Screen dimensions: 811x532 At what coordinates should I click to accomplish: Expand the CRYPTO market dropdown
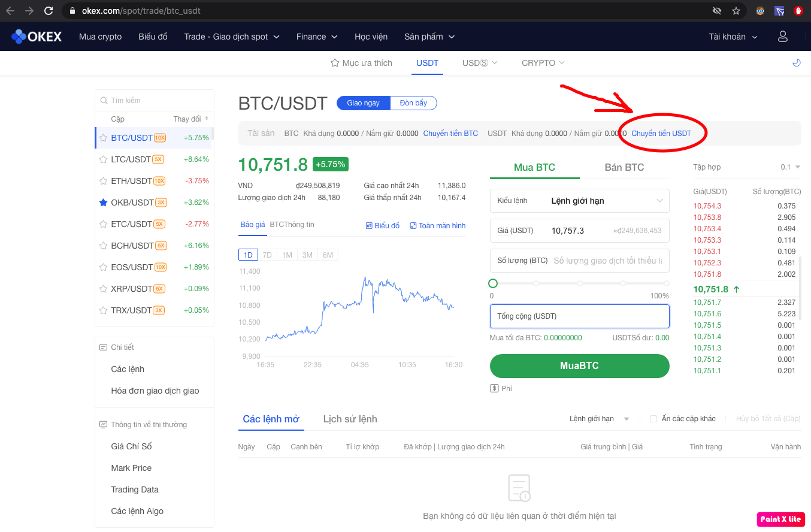pyautogui.click(x=543, y=63)
